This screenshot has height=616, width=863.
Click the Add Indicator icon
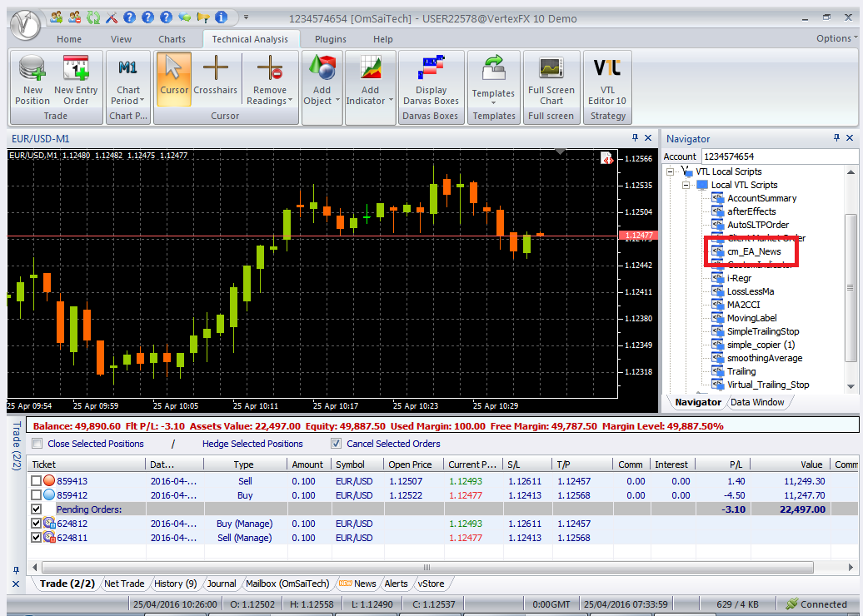point(370,80)
